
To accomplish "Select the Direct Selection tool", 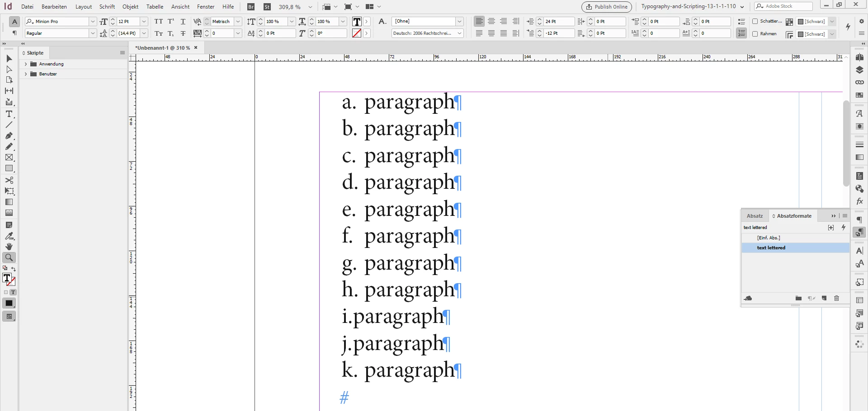I will [x=9, y=70].
